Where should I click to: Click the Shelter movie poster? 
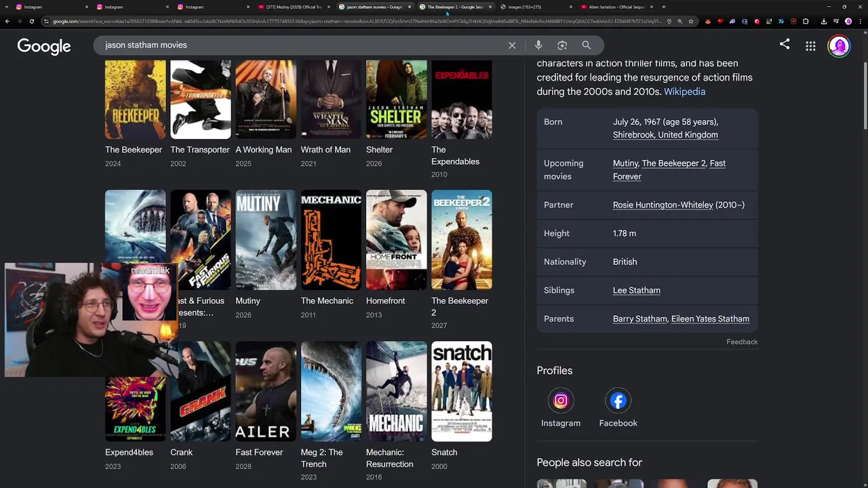pyautogui.click(x=396, y=100)
